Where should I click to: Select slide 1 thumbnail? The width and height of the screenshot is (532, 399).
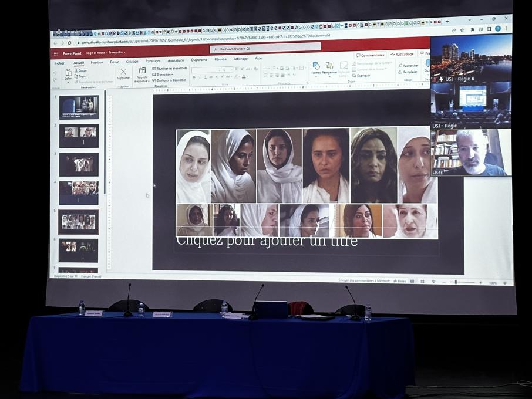pyautogui.click(x=79, y=107)
